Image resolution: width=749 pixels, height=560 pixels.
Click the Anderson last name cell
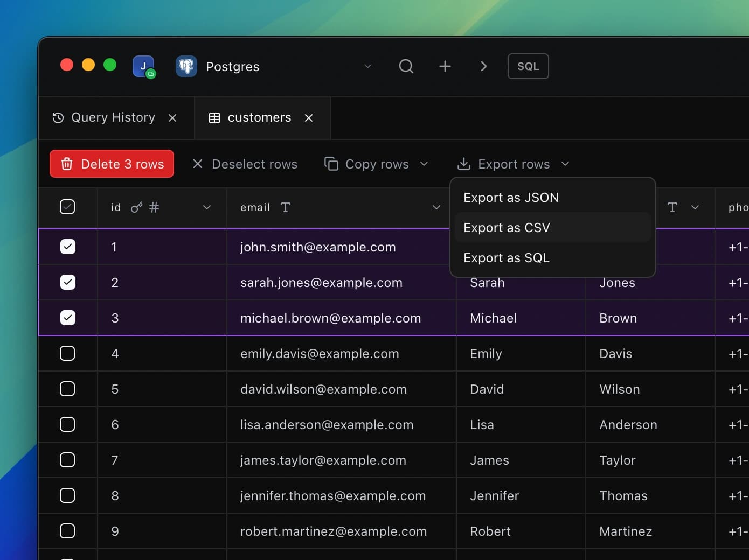tap(650, 424)
